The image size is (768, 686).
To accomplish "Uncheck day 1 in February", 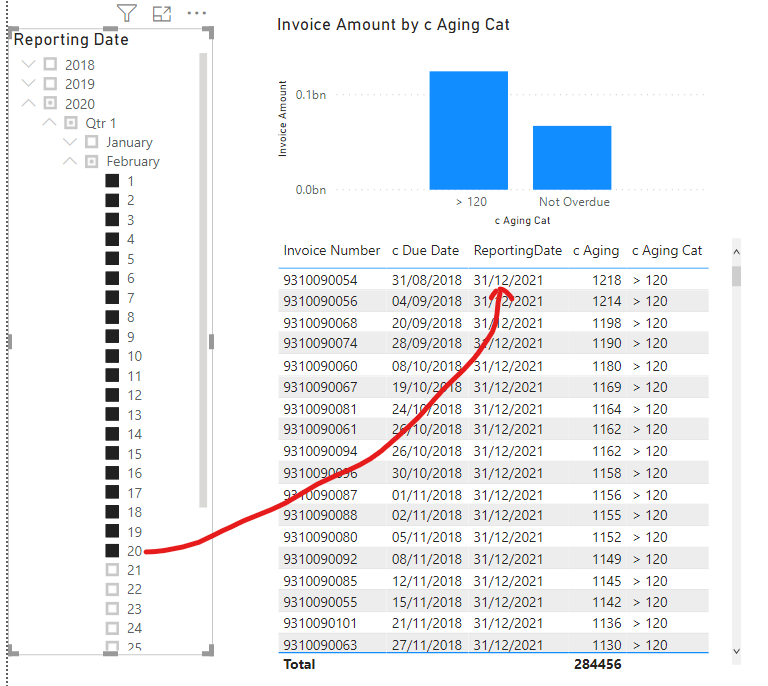I will pos(112,181).
